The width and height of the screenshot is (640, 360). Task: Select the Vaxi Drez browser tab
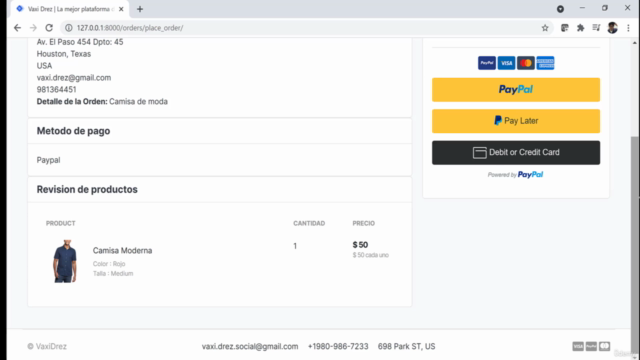[x=69, y=9]
